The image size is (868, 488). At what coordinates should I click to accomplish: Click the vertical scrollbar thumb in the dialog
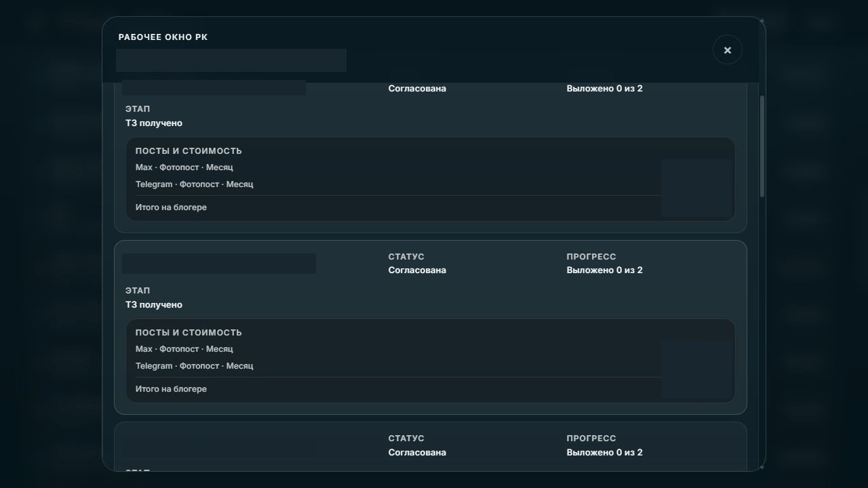click(x=762, y=146)
